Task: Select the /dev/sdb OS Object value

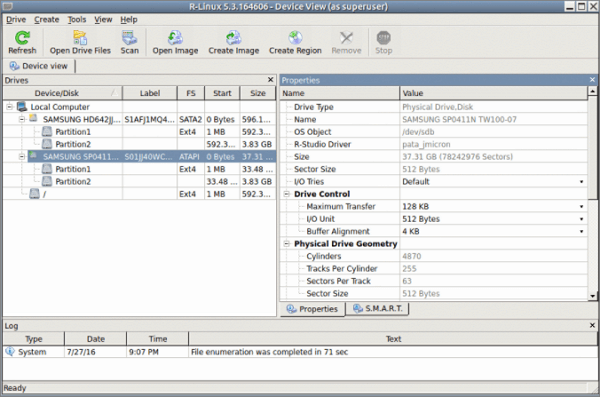Action: [x=418, y=132]
